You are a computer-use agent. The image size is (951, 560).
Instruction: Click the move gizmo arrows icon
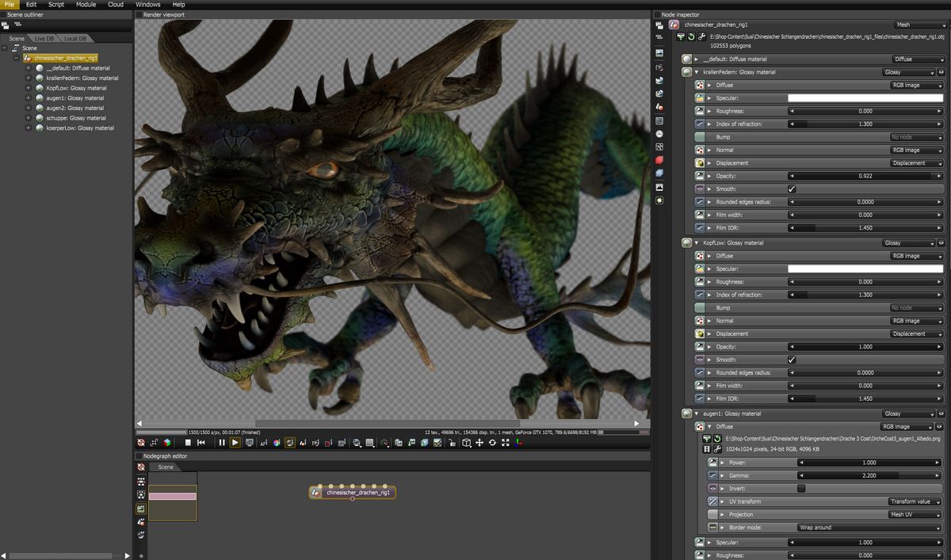point(479,443)
